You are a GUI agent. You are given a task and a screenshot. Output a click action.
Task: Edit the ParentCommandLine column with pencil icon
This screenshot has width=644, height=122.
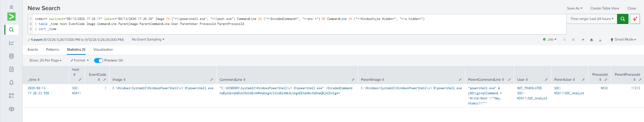509,80
